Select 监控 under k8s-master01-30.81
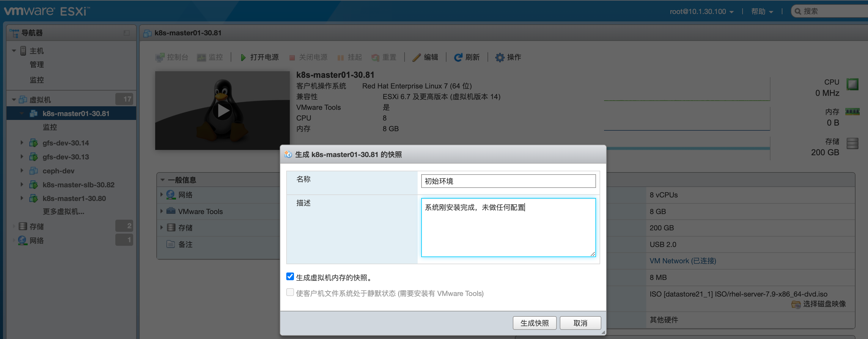The width and height of the screenshot is (868, 339). pos(50,127)
